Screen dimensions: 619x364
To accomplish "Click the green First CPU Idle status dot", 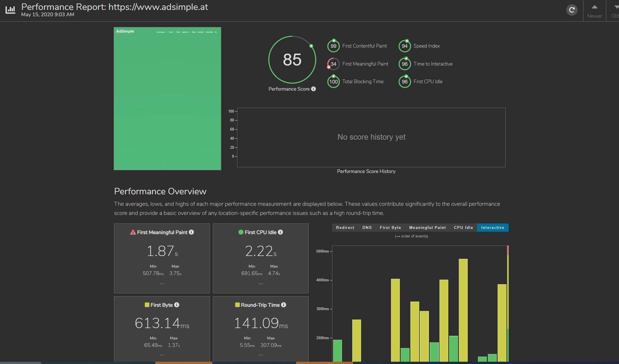I will click(241, 232).
